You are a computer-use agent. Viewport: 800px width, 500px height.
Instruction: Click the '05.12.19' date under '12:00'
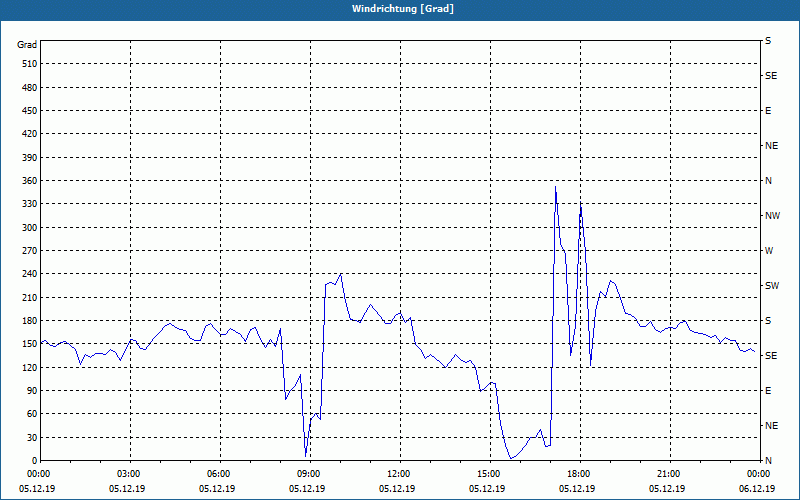point(397,489)
